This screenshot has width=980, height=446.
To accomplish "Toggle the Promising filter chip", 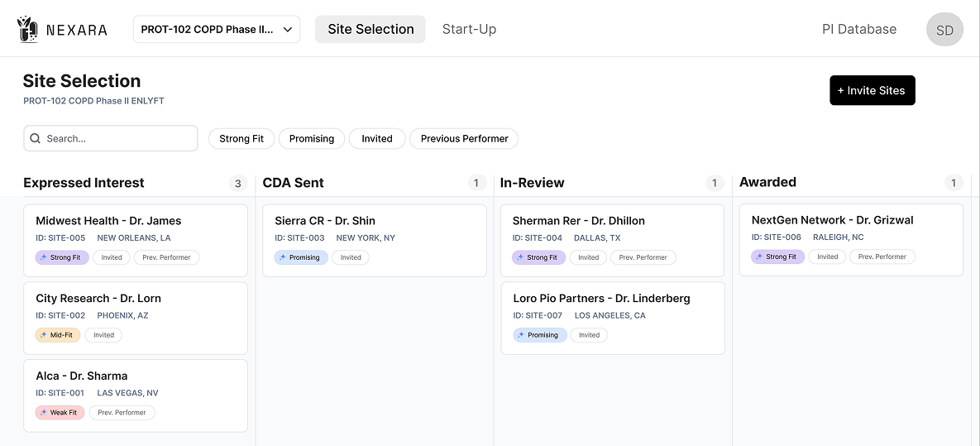I will [x=312, y=139].
